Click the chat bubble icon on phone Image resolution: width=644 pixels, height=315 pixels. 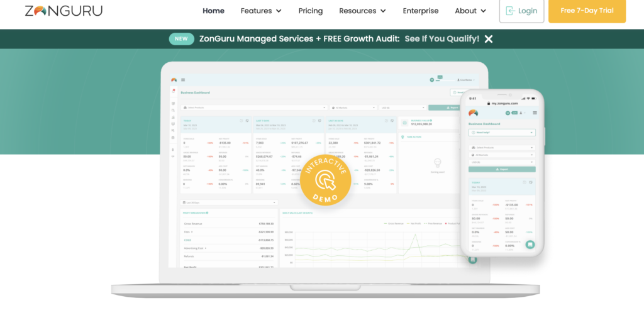coord(530,245)
